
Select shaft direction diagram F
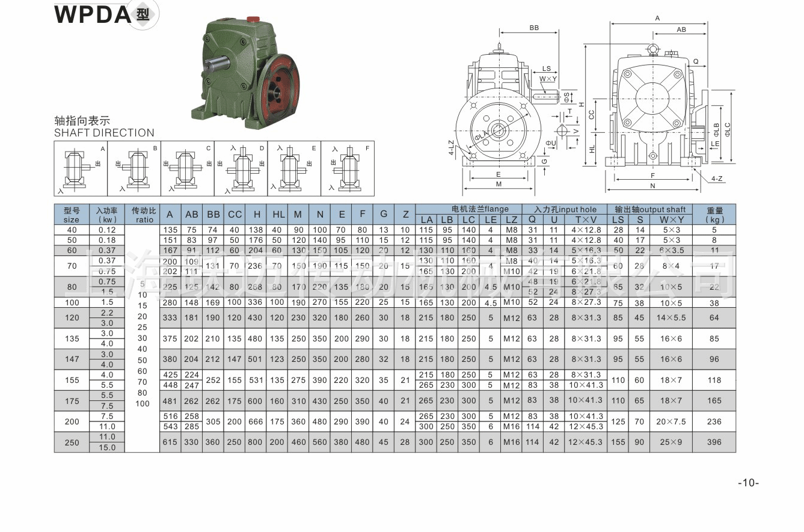pyautogui.click(x=348, y=168)
